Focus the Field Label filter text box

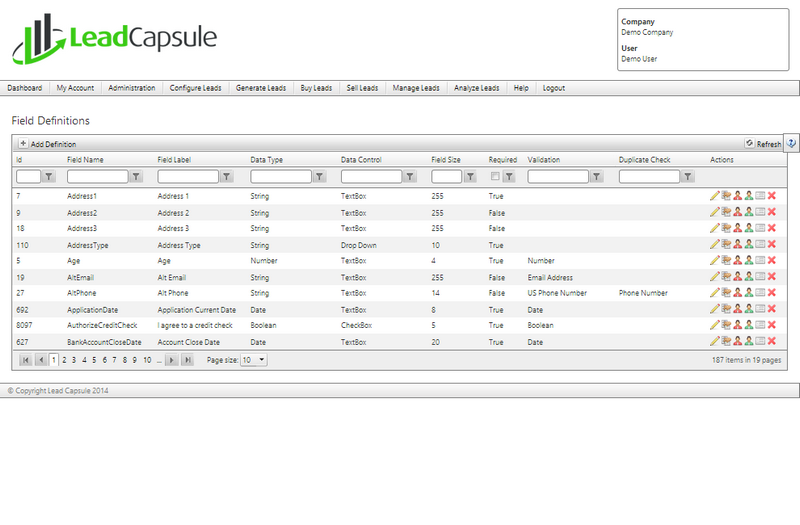click(x=188, y=177)
